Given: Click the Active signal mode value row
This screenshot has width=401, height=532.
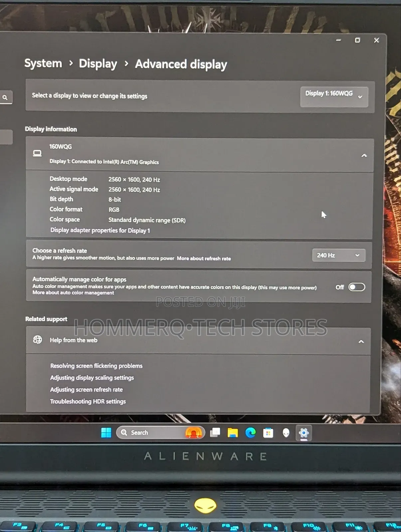Looking at the screenshot, I should (134, 190).
